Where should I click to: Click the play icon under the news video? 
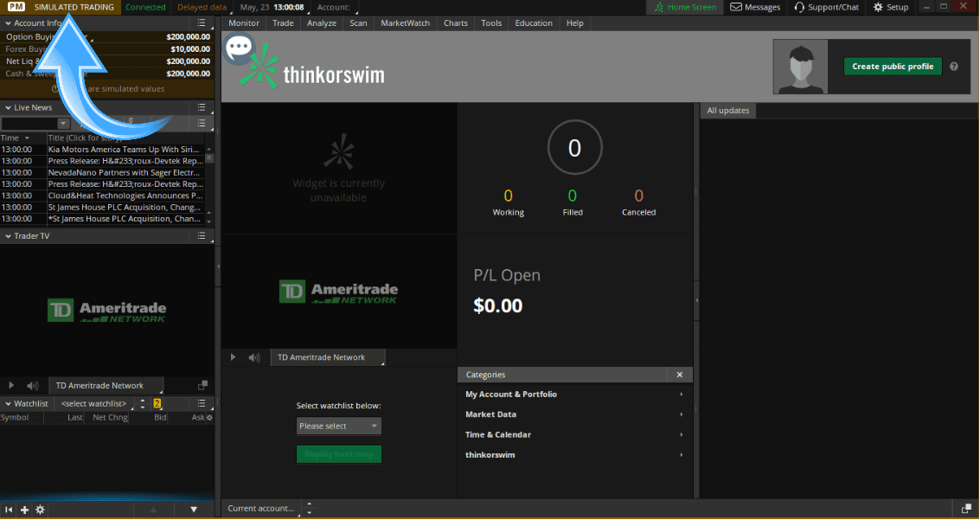tap(232, 356)
